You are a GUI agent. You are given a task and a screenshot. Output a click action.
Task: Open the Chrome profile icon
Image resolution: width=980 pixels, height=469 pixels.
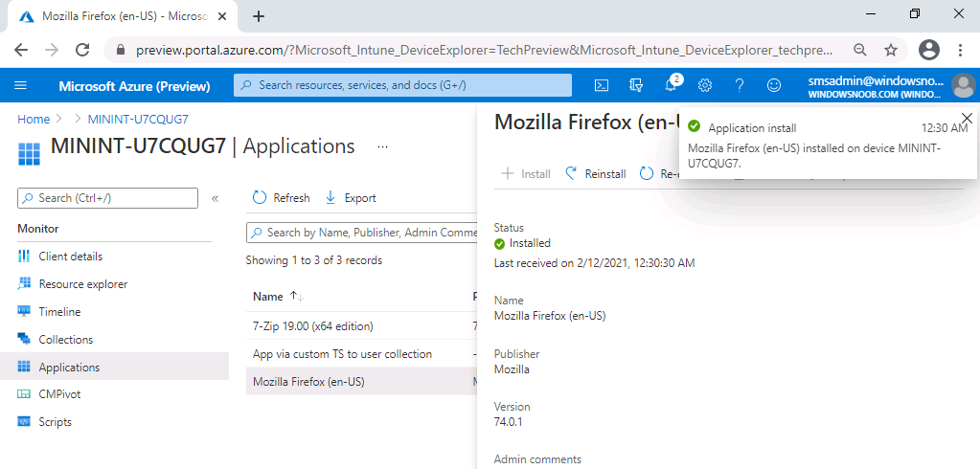pyautogui.click(x=929, y=50)
